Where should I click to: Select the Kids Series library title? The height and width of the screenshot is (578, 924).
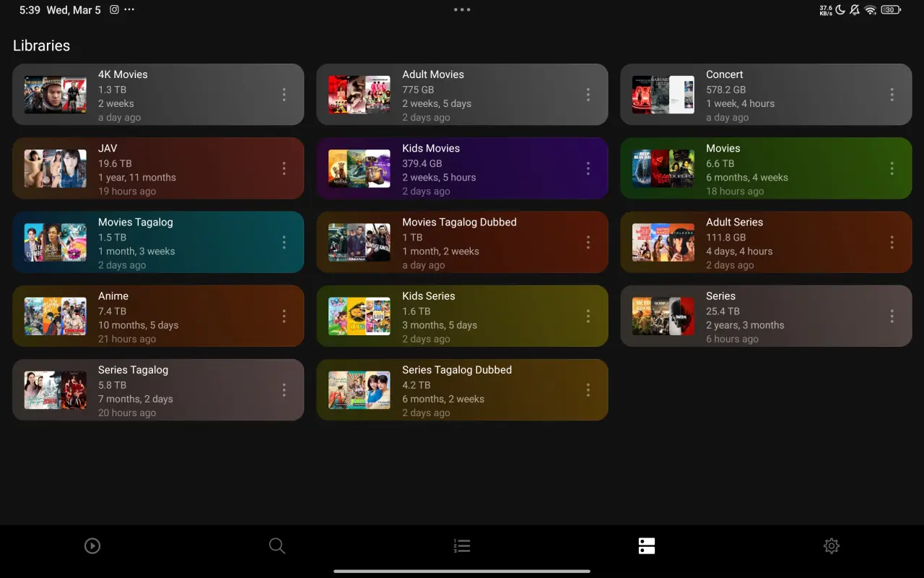pos(429,296)
